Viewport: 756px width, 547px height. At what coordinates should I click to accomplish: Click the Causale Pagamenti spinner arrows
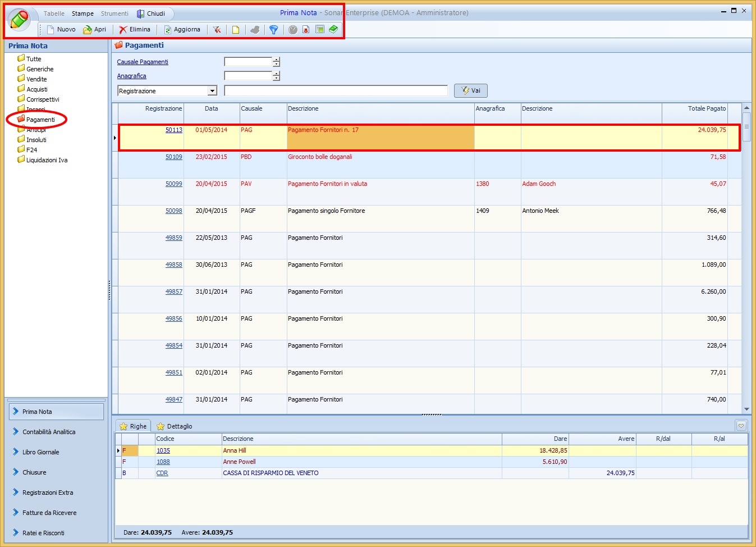276,62
